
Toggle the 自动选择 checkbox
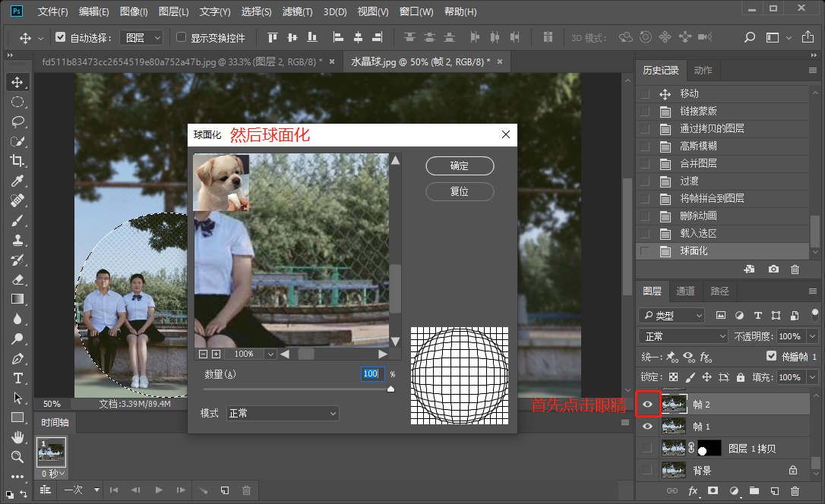point(61,37)
